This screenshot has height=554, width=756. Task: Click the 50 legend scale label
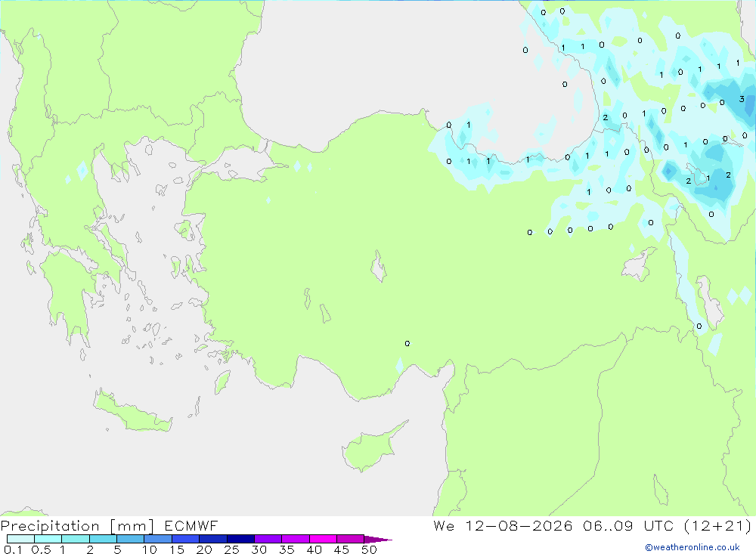click(369, 549)
